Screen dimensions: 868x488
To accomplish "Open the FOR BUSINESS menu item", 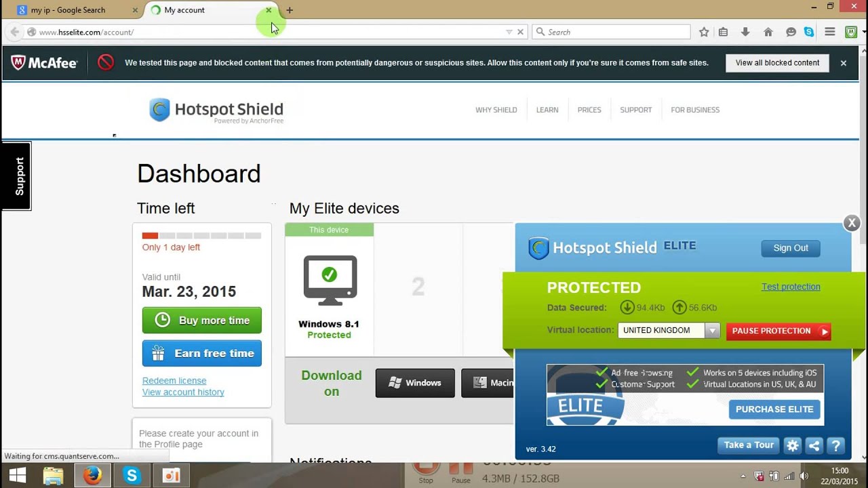I will point(695,110).
